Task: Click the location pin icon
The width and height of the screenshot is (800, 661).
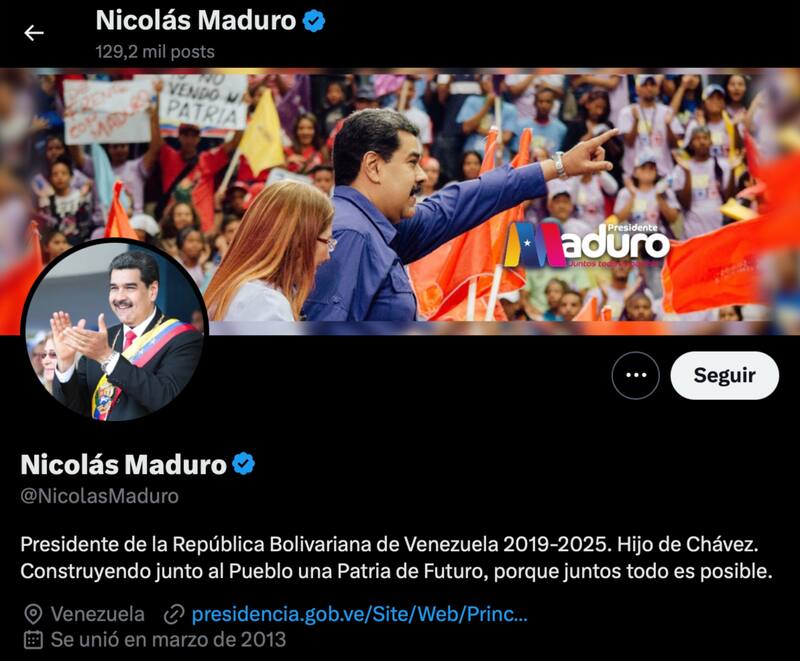Action: (x=33, y=614)
